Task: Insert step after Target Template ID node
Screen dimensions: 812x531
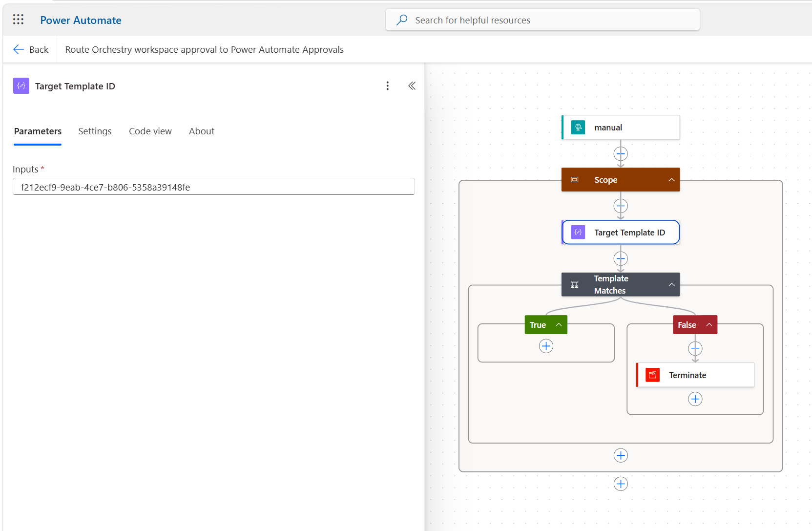Action: coord(621,258)
